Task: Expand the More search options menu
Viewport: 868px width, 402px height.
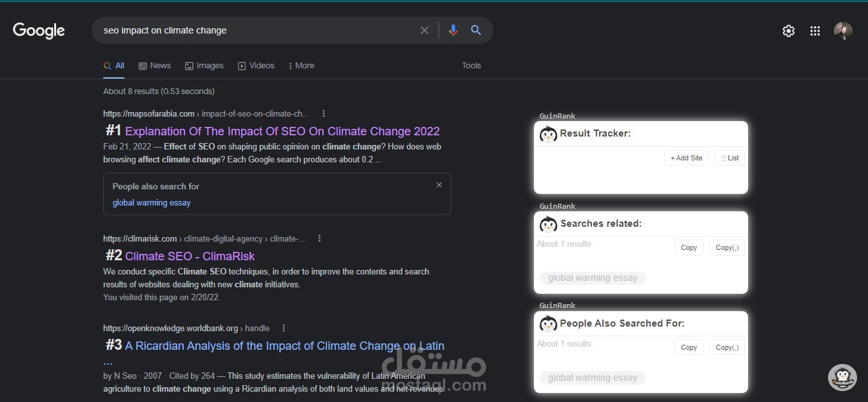Action: tap(301, 66)
